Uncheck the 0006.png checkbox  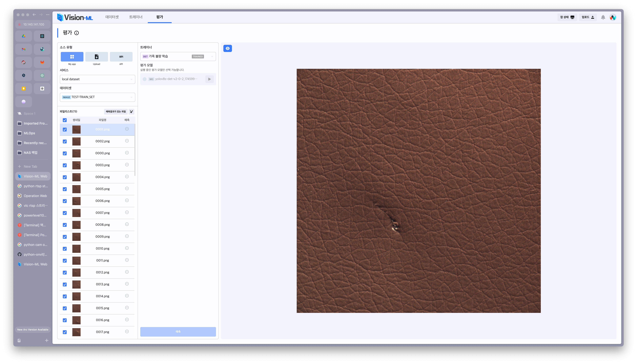pyautogui.click(x=65, y=201)
